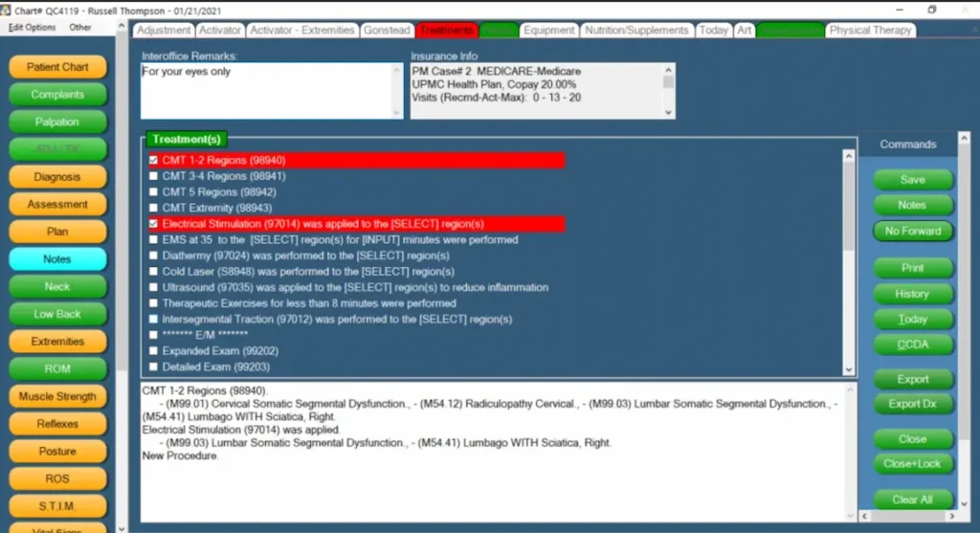
Task: Check Therapeutic Exercises checkbox
Action: click(153, 303)
